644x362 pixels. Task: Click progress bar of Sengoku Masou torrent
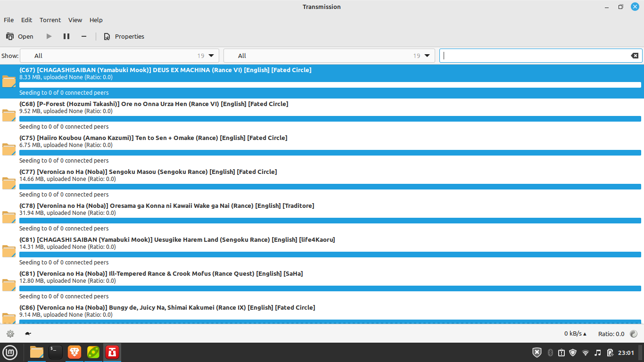point(330,187)
